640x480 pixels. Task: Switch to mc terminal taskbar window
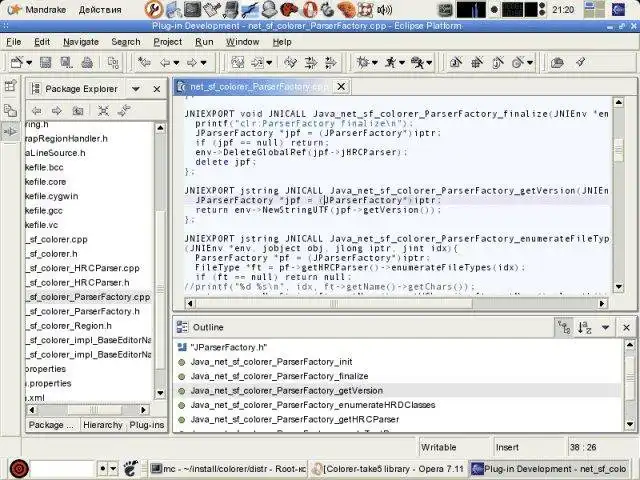[228, 469]
